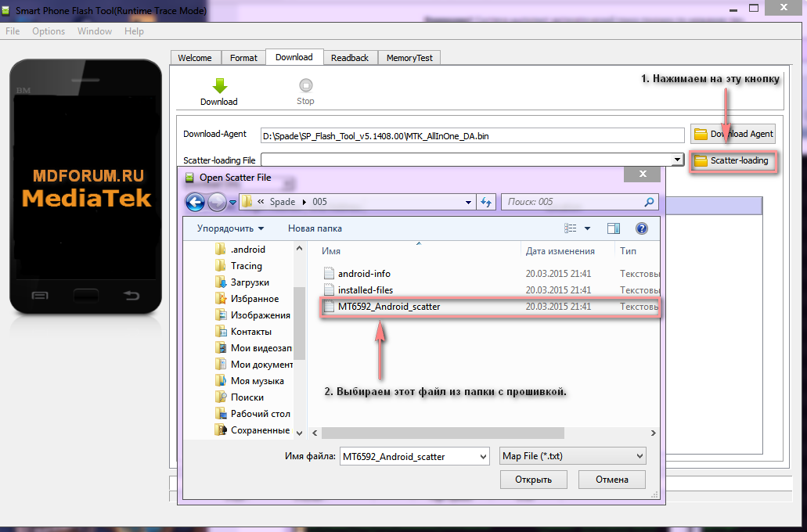Open the File menu
Viewport: 807px width, 532px height.
coord(13,31)
